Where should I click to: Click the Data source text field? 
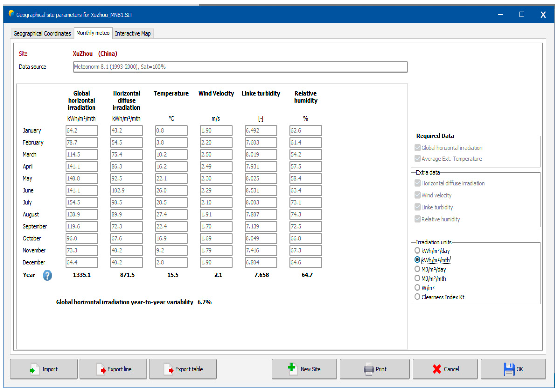(x=240, y=67)
